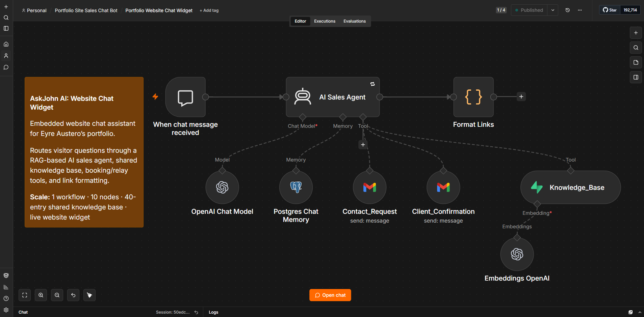Select the Format Links code node
This screenshot has width=644, height=317.
click(473, 97)
